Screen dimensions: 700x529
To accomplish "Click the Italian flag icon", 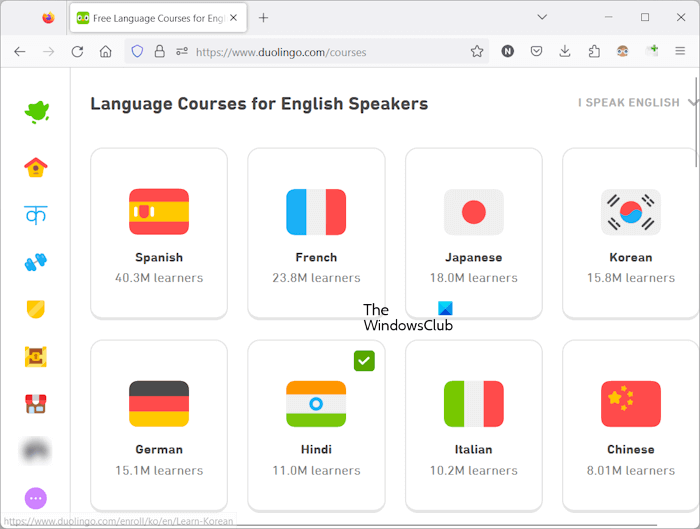I will 474,404.
